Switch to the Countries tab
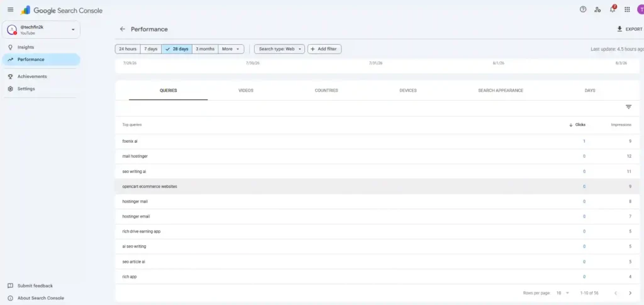 [326, 91]
